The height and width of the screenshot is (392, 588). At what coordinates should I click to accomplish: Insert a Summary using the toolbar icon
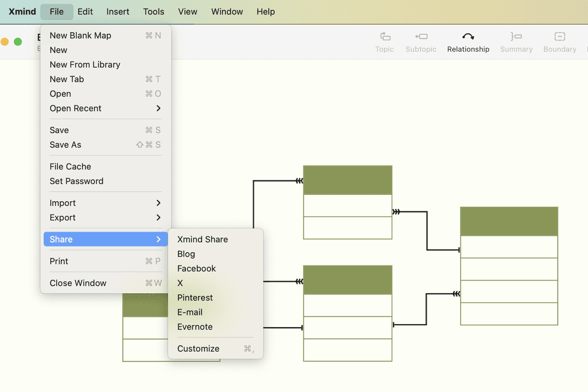point(516,41)
